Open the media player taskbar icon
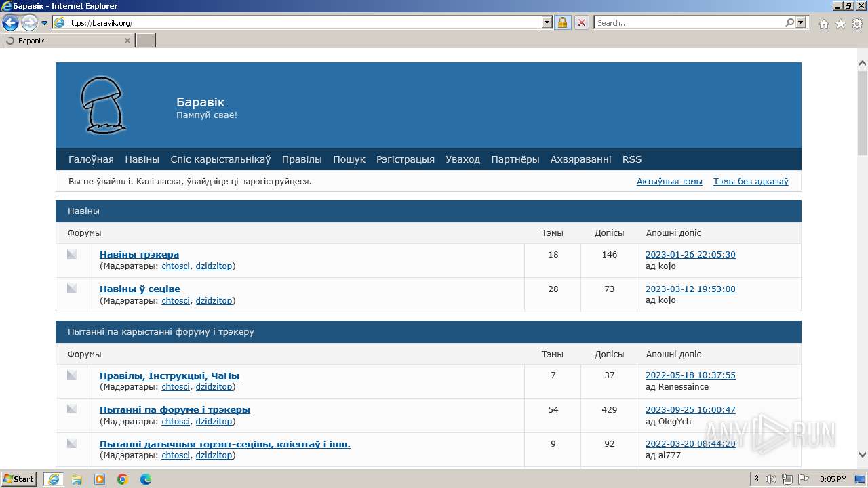 pos(100,479)
